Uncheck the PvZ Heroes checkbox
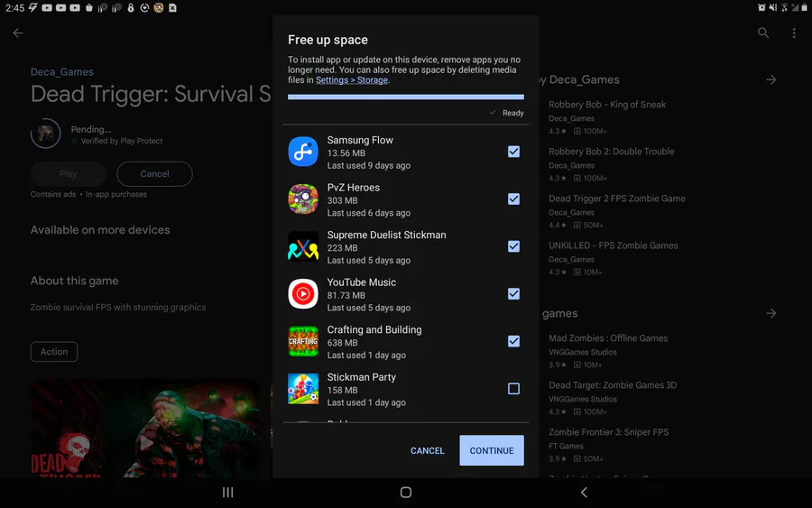This screenshot has width=812, height=508. point(513,199)
